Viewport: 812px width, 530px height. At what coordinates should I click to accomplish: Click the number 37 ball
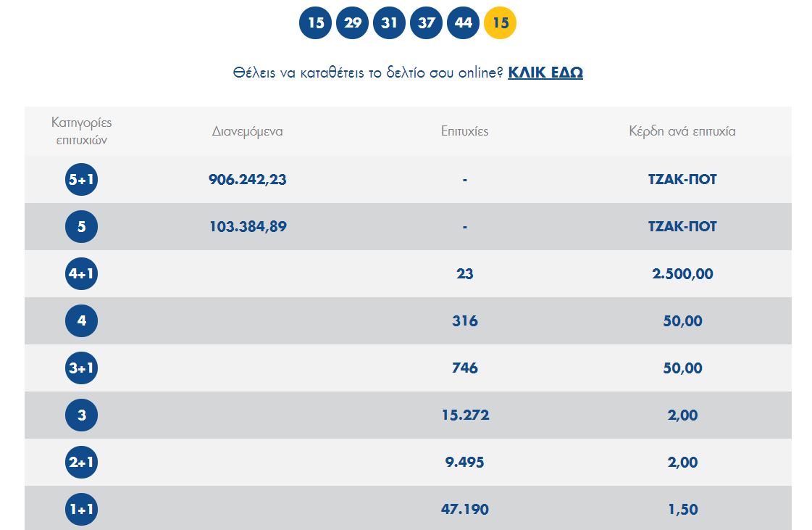(427, 23)
